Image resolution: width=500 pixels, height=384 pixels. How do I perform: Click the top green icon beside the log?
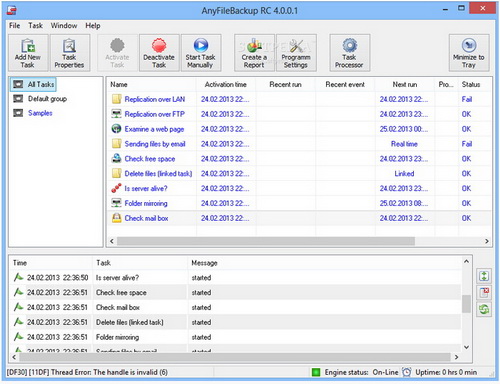484,276
